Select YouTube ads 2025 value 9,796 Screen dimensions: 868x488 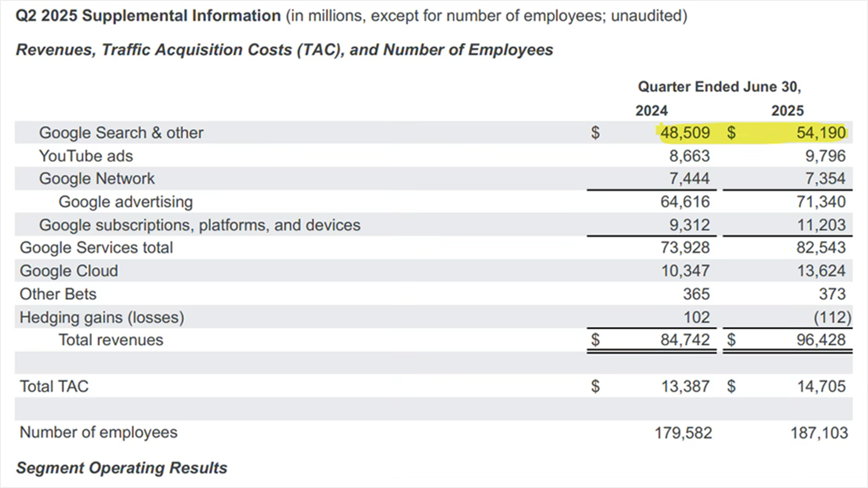[x=825, y=156]
